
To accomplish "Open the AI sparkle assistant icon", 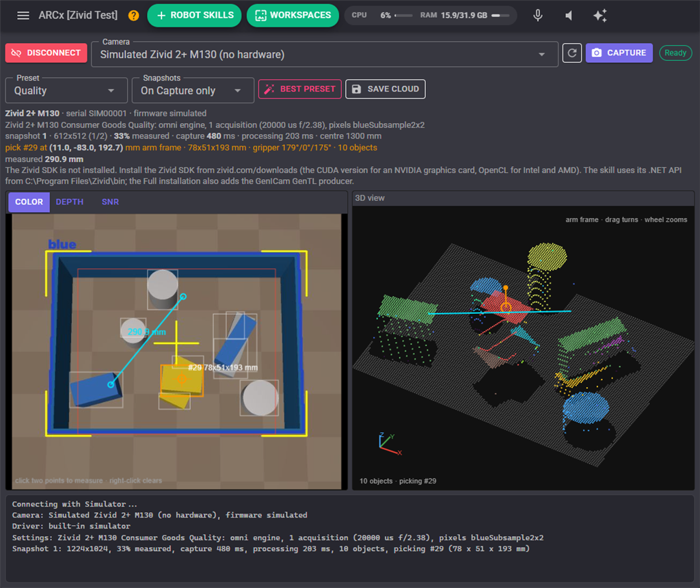I will pyautogui.click(x=600, y=16).
